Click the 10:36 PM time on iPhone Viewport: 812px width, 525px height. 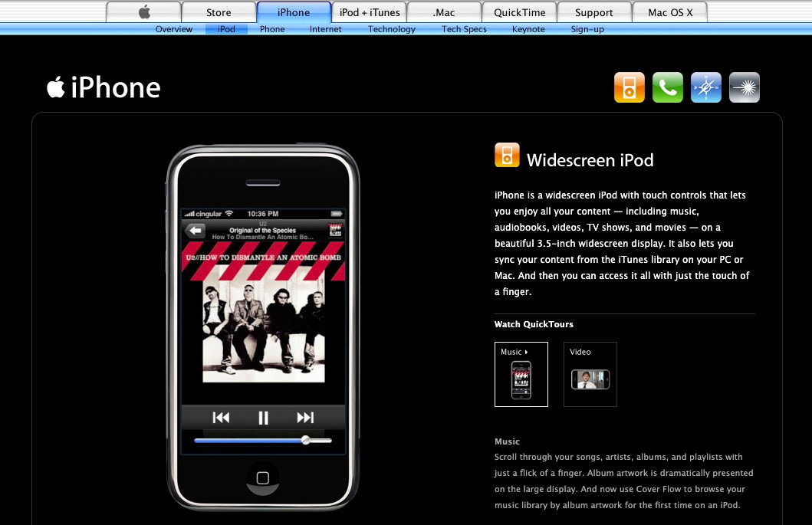pyautogui.click(x=262, y=213)
